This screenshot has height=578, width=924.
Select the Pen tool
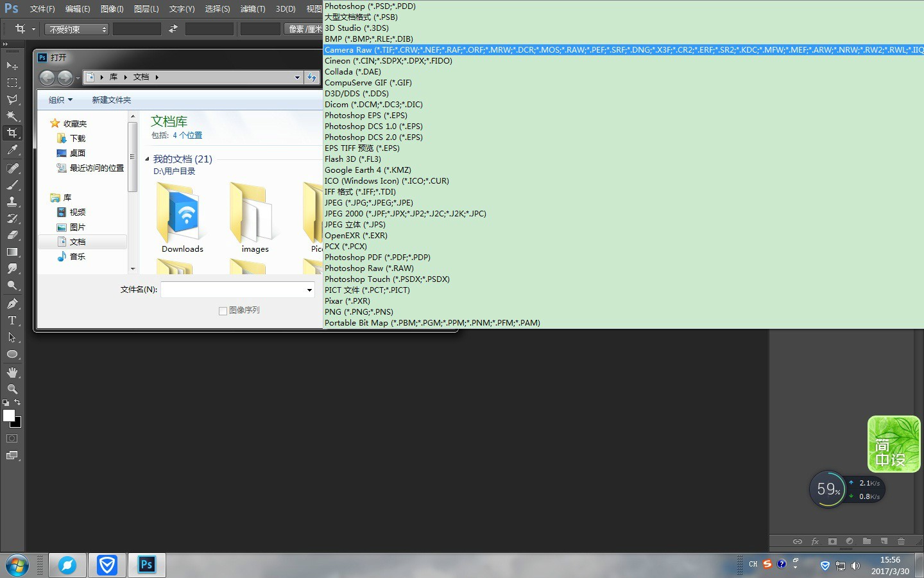click(12, 303)
